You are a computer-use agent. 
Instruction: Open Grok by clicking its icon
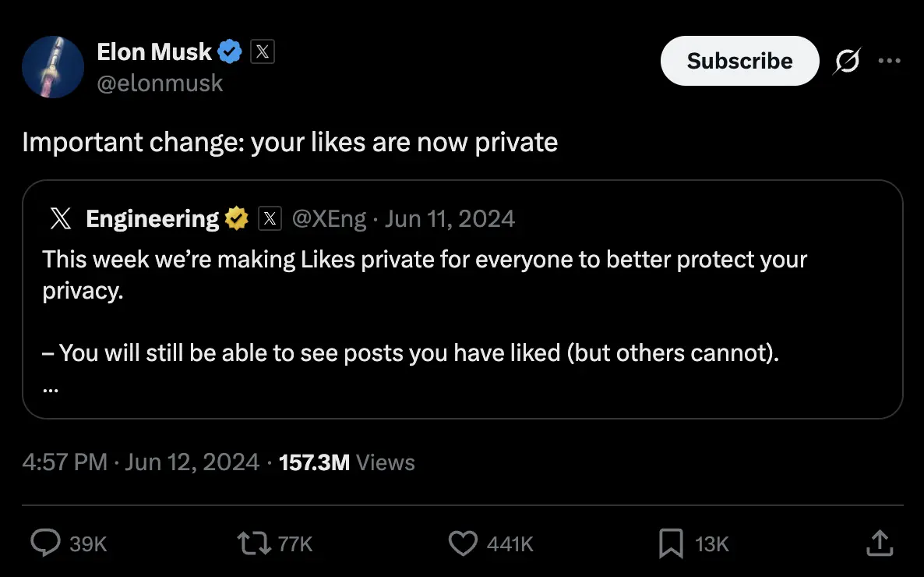pos(847,60)
